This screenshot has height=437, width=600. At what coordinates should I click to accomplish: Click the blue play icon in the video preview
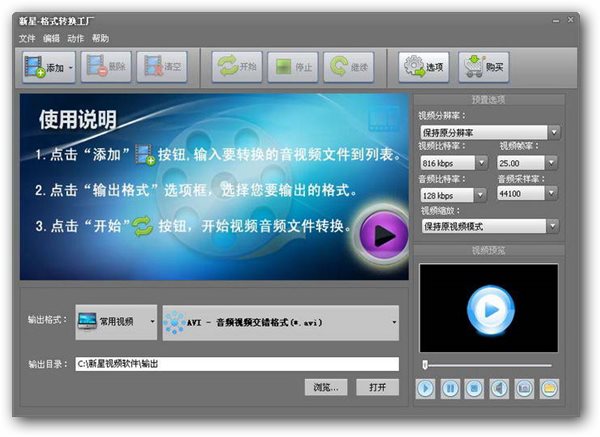[490, 310]
